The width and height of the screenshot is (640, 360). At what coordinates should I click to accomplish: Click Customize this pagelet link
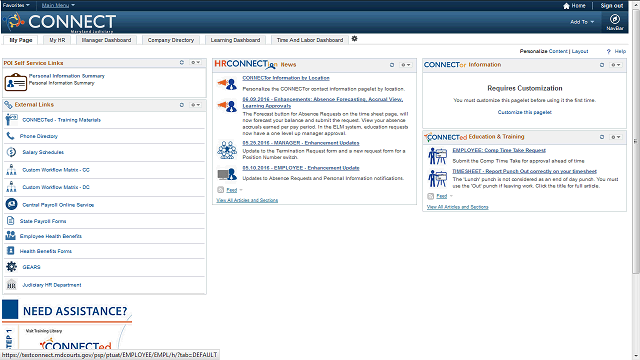coord(524,112)
